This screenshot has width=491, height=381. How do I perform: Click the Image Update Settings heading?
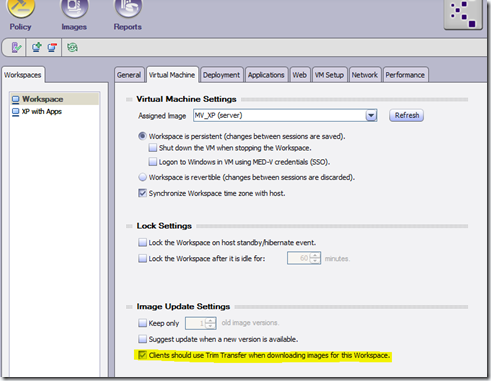183,307
